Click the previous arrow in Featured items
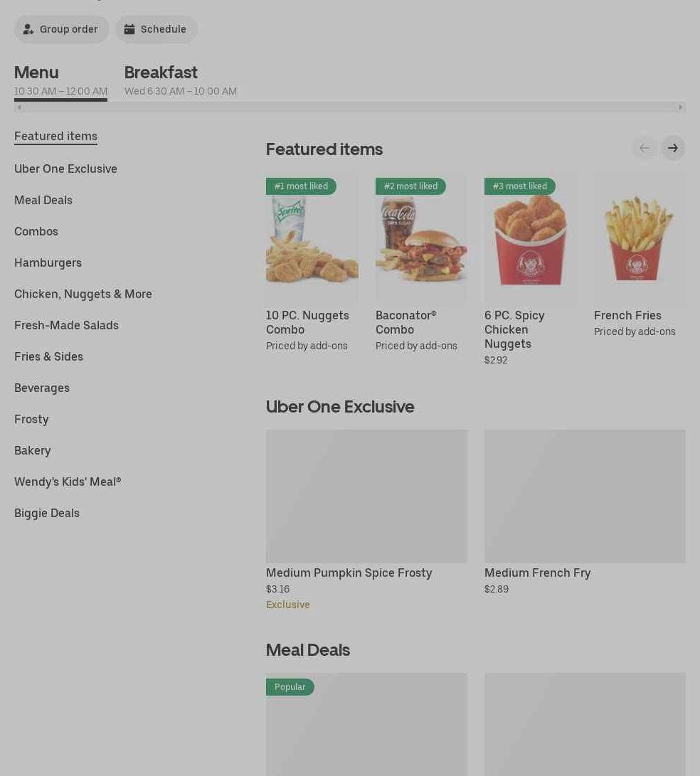 [x=644, y=148]
